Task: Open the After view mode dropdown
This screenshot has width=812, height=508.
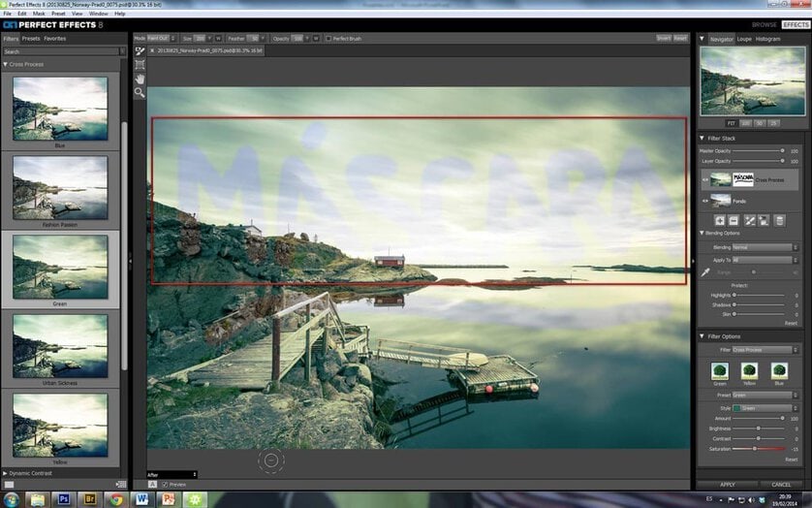Action: coord(172,474)
